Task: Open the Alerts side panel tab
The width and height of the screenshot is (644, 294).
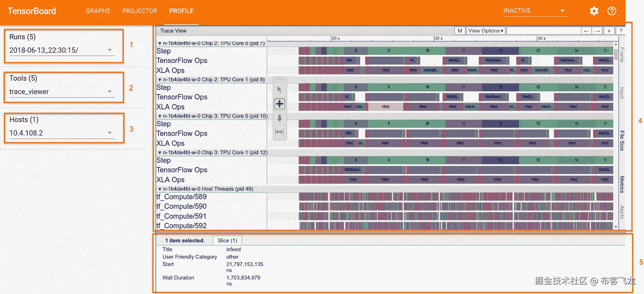Action: [622, 212]
